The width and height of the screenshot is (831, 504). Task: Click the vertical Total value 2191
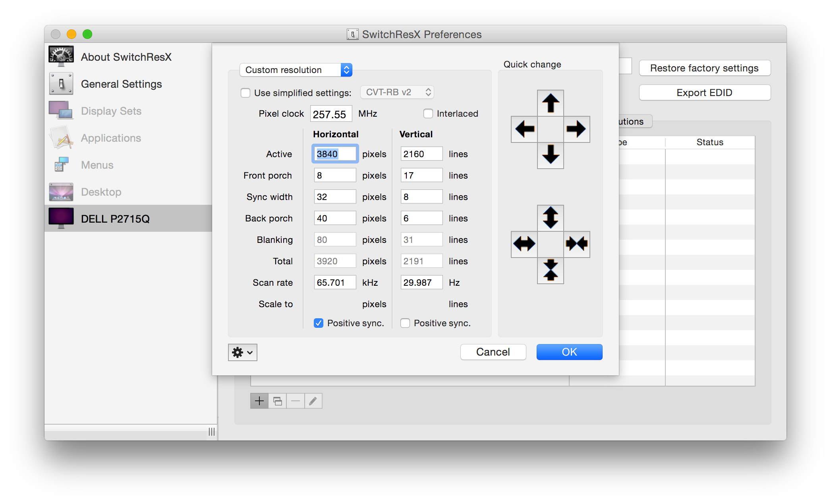tap(421, 261)
